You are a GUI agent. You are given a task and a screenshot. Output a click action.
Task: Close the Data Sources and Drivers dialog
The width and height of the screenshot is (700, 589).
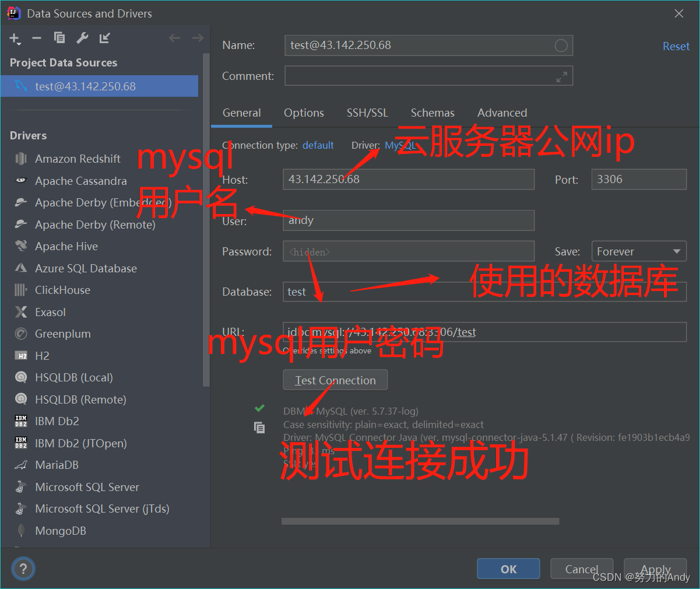click(679, 13)
